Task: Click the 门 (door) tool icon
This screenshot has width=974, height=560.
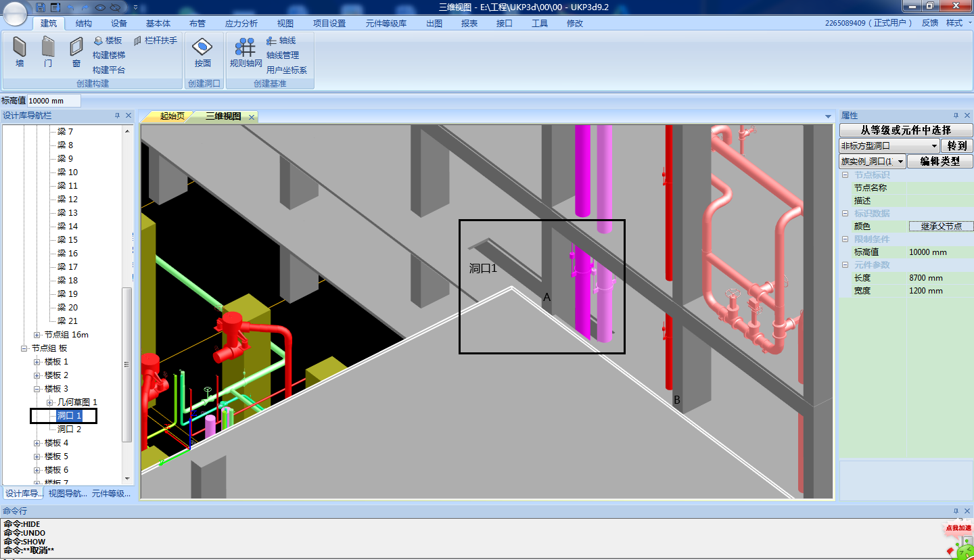Action: tap(48, 51)
